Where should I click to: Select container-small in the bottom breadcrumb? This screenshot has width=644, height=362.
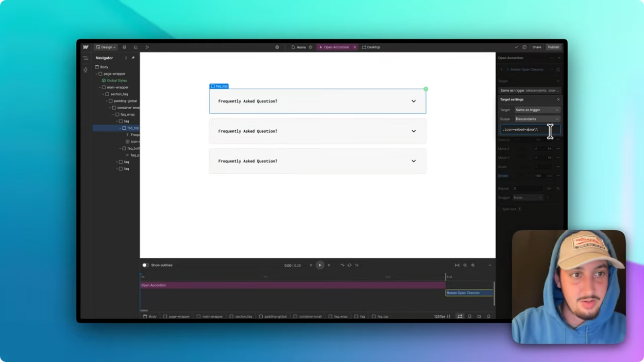point(308,316)
